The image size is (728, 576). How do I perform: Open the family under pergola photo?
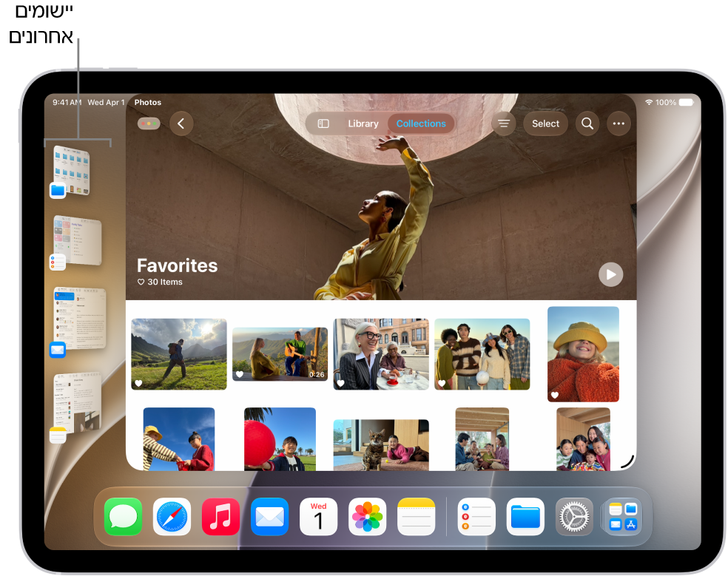pos(482,439)
